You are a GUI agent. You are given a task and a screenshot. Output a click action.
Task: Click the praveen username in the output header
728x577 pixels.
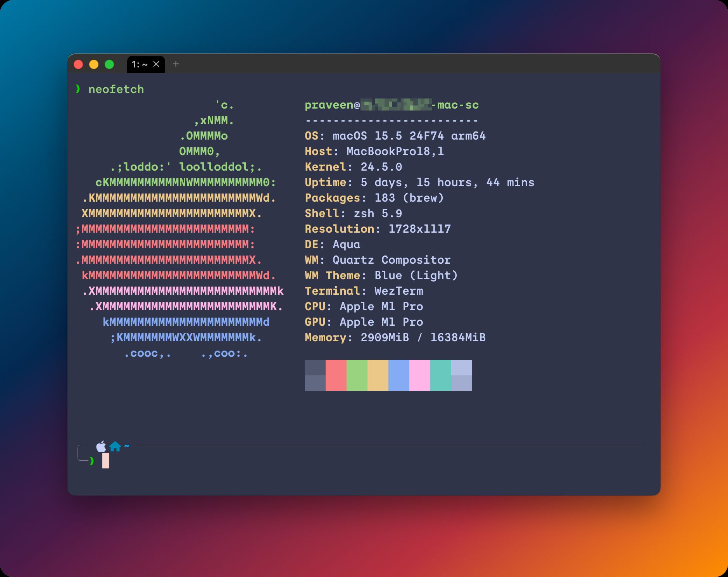point(328,105)
